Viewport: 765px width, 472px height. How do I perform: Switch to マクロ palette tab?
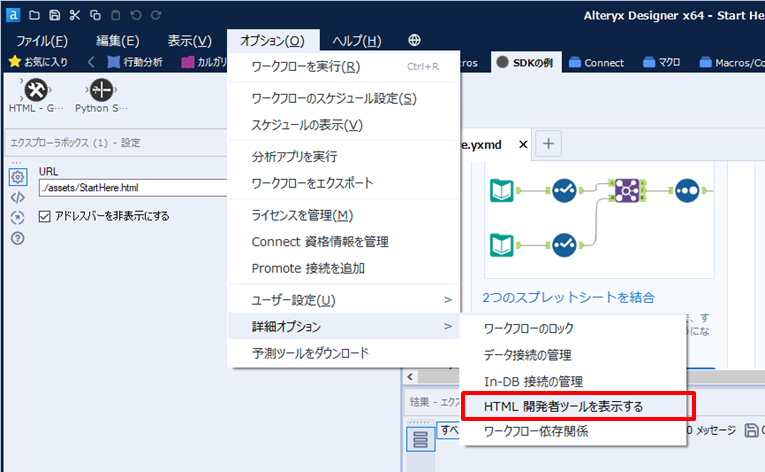tap(662, 62)
